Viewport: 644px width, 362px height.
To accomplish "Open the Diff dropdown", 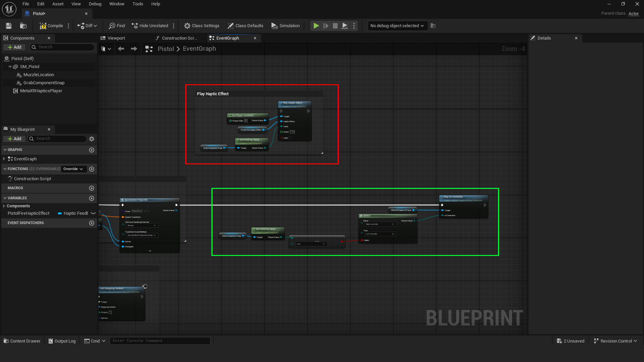I will [x=87, y=26].
